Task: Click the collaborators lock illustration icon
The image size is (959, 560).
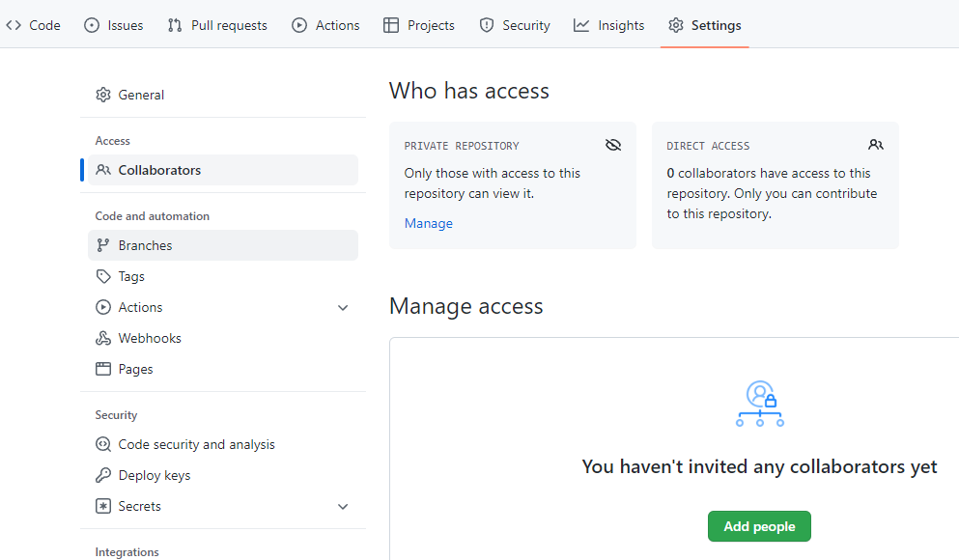Action: click(x=760, y=404)
